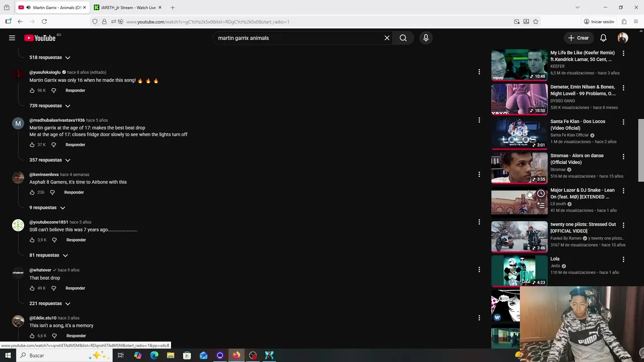This screenshot has width=644, height=362.
Task: Open the @Eddie.stu10 channel link
Action: coord(43,318)
